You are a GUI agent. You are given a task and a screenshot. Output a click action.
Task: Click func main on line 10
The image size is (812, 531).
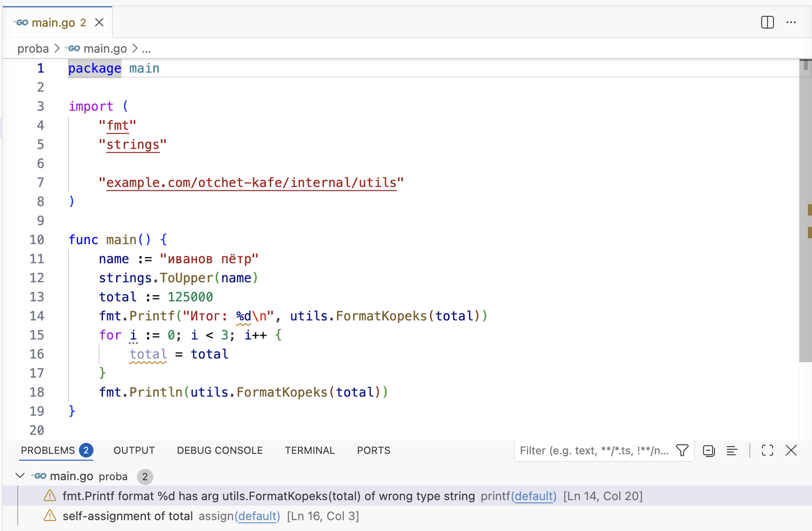click(x=103, y=240)
